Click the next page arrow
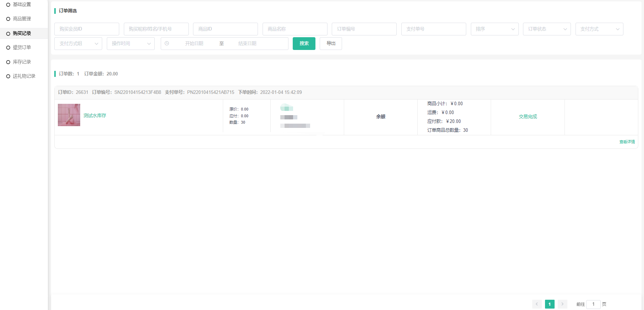 562,304
